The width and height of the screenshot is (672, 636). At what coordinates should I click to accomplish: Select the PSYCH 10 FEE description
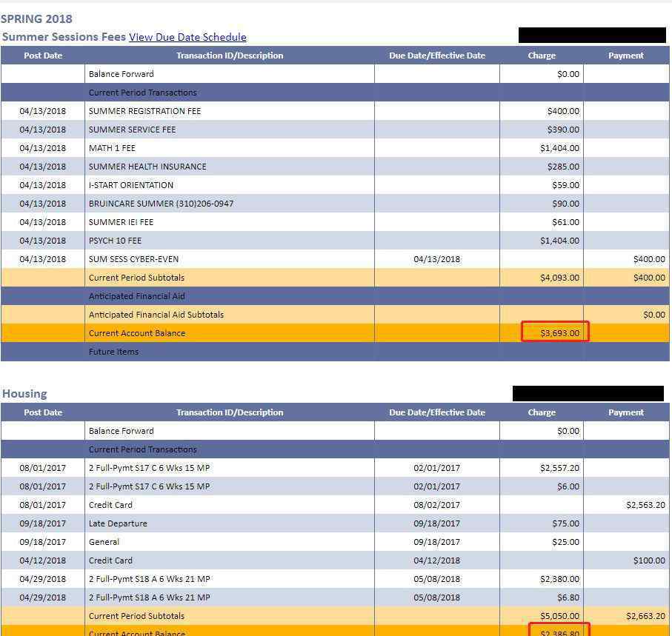[115, 241]
